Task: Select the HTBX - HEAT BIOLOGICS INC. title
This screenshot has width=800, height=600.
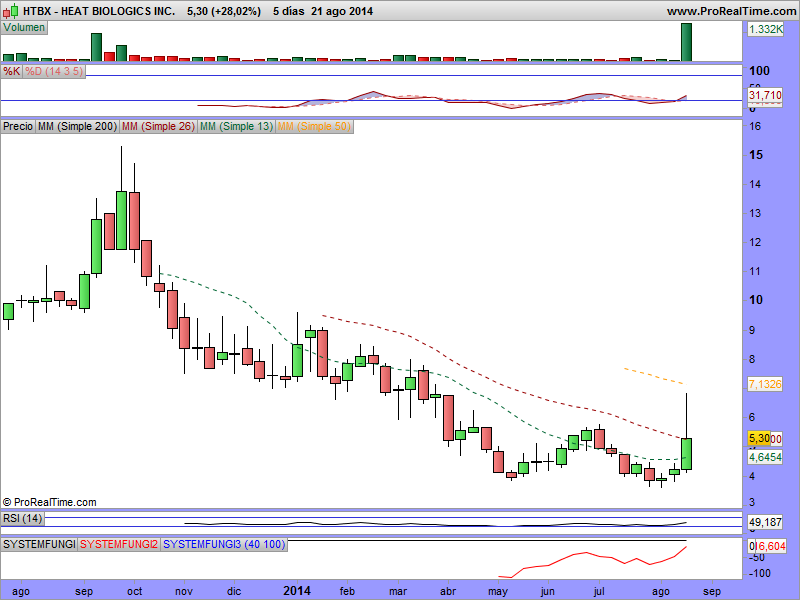Action: tap(99, 11)
